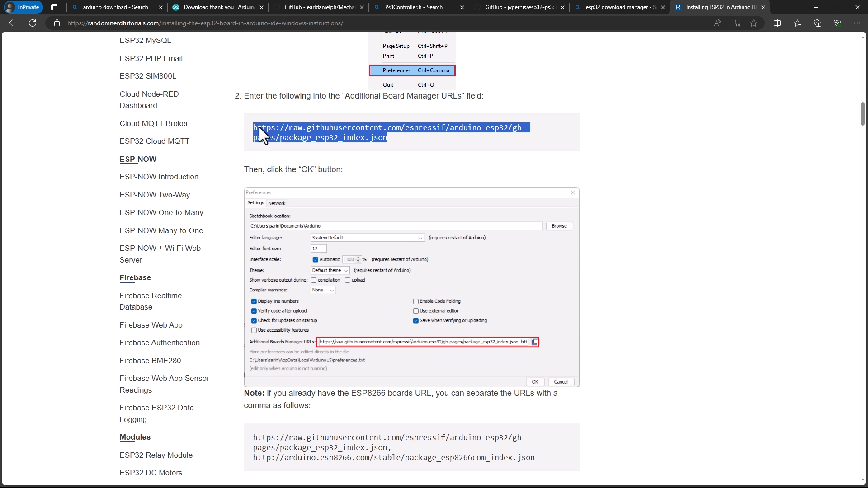Open Firebase BME280 link
This screenshot has height=488, width=868.
150,361
